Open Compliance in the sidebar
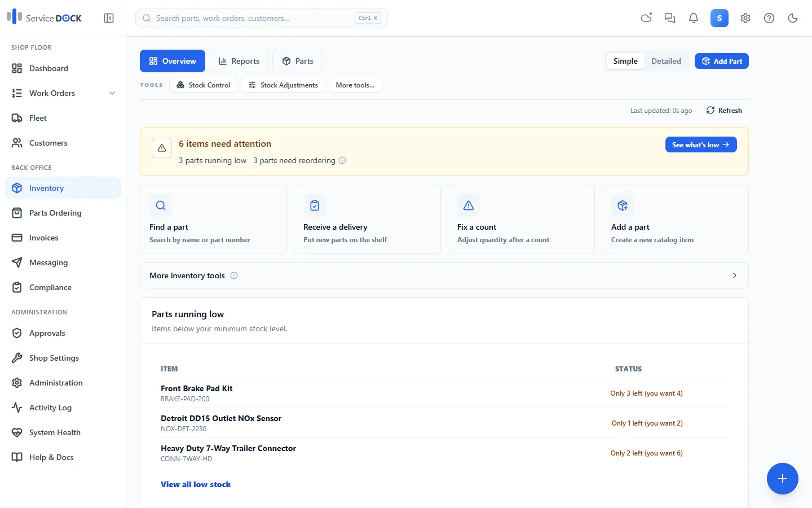 (x=63, y=287)
